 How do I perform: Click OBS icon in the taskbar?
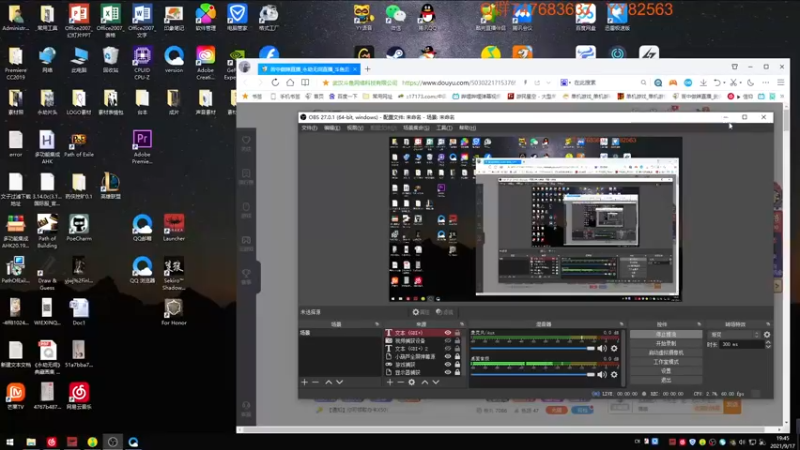[x=113, y=442]
